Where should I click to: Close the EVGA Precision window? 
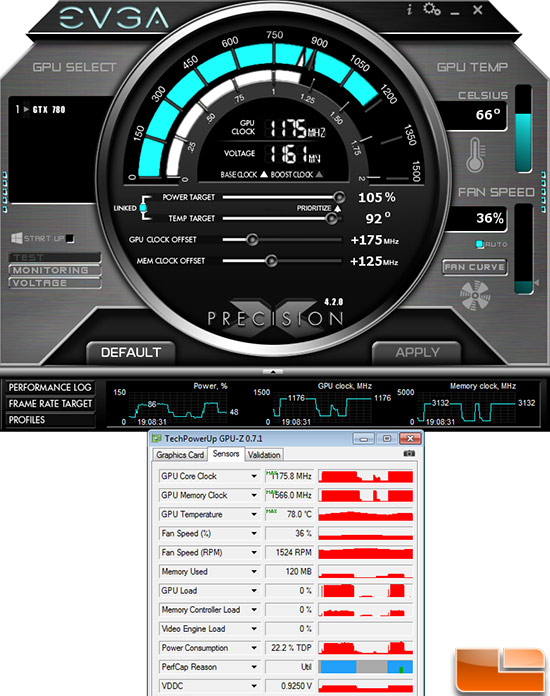click(x=478, y=9)
